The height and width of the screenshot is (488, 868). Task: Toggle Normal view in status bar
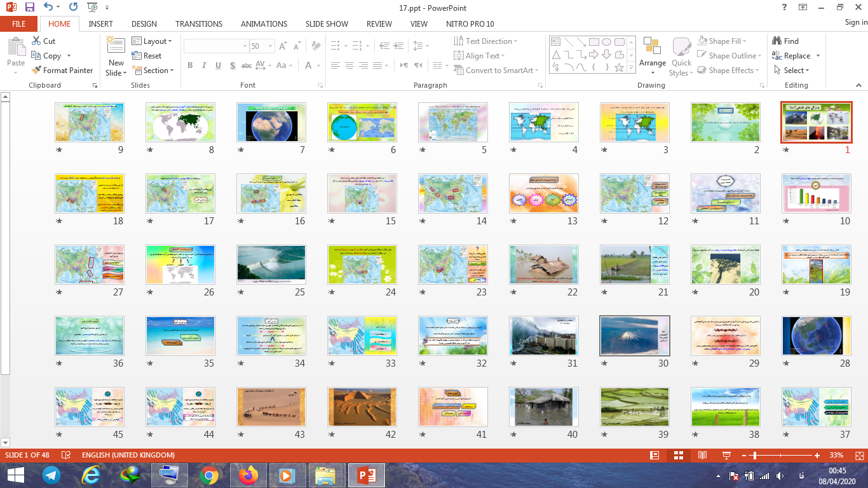pyautogui.click(x=654, y=456)
